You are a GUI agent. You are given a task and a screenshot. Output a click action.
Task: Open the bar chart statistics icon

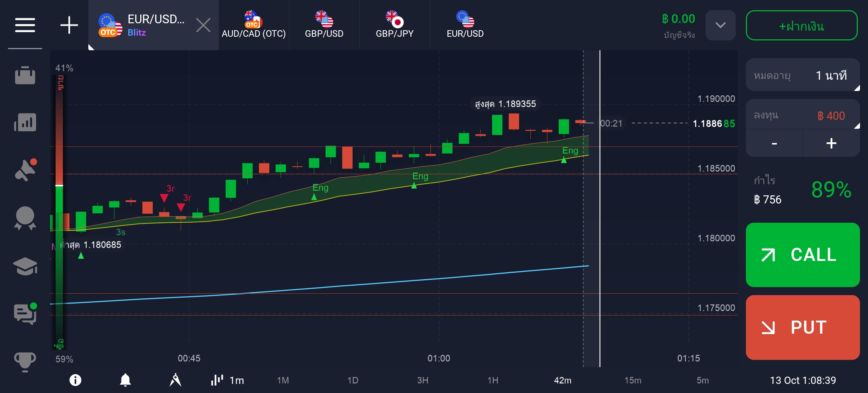coord(25,122)
